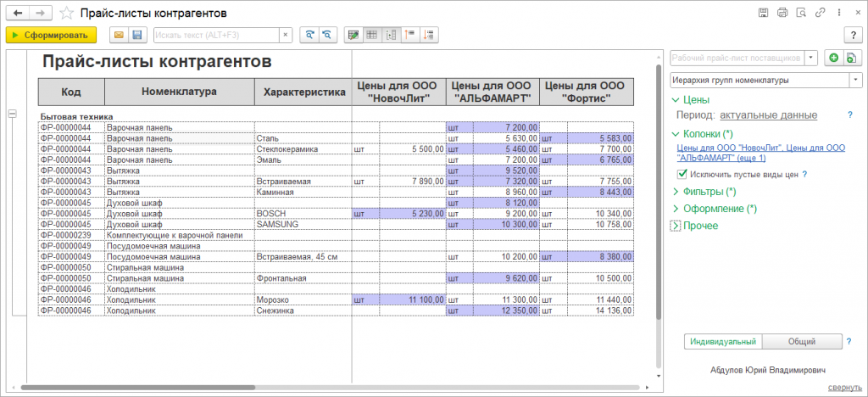
Task: Print the report using printer icon
Action: (782, 13)
